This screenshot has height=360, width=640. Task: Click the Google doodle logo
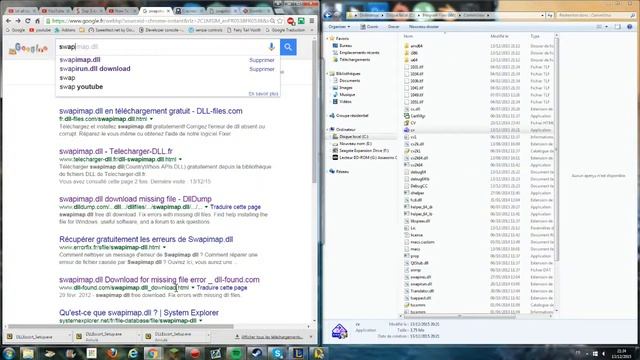[28, 49]
